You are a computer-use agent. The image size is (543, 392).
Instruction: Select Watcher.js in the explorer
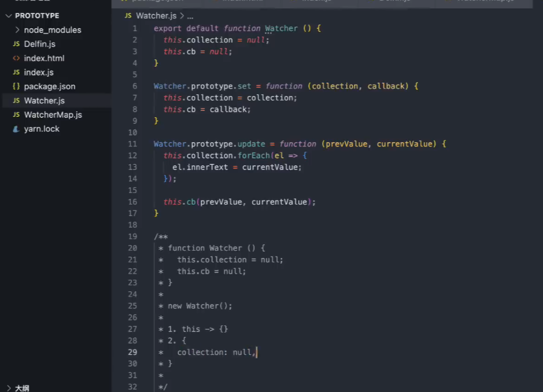(x=44, y=101)
